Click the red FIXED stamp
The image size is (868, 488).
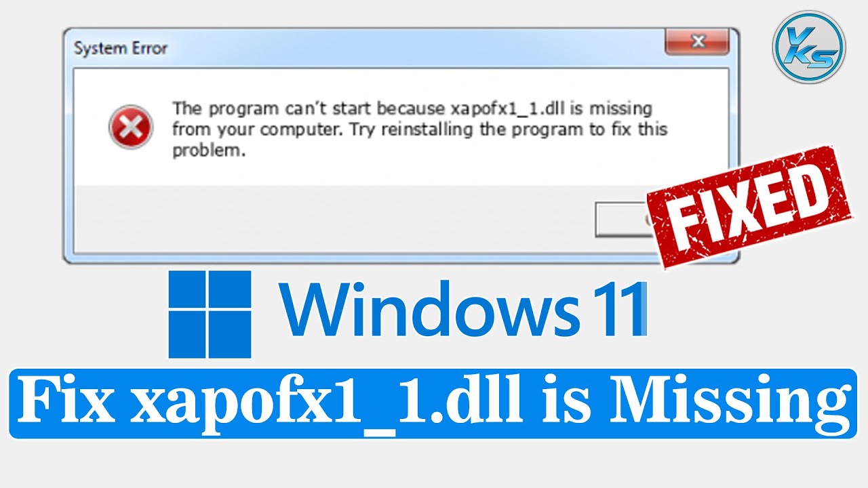click(x=749, y=207)
